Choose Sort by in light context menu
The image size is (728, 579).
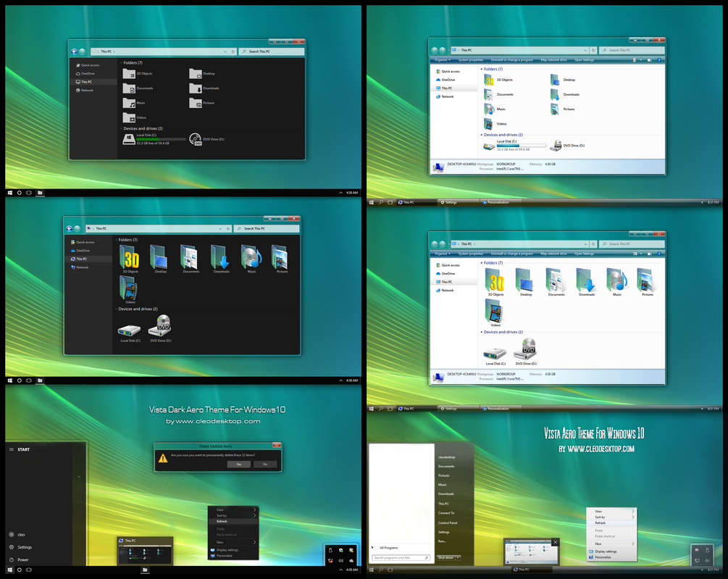(611, 517)
